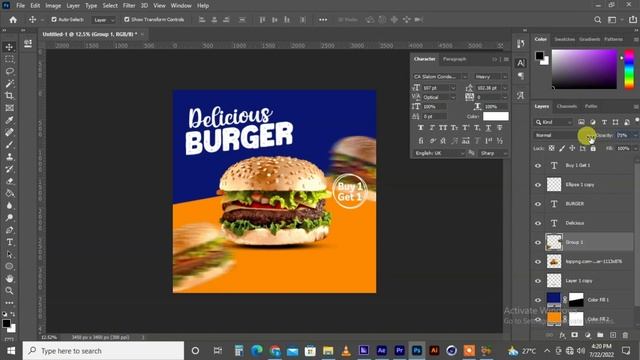640x360 pixels.
Task: Select the Healing Brush tool
Action: [x=9, y=132]
